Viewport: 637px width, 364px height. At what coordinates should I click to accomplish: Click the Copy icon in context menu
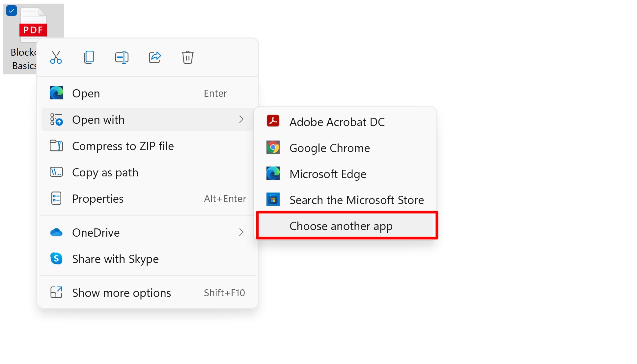pyautogui.click(x=89, y=57)
